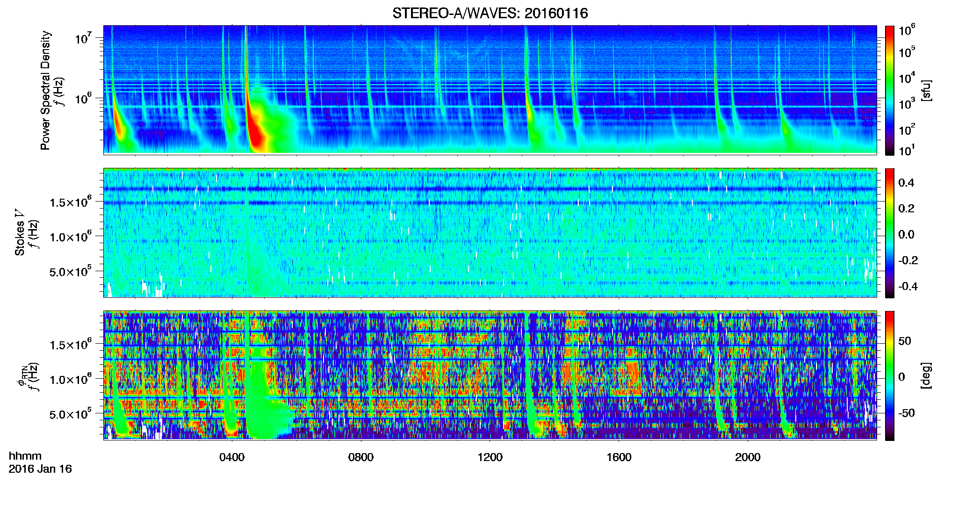Click the plot title STEREO-A/WAVES: 20160116
The image size is (980, 505).
490,13
